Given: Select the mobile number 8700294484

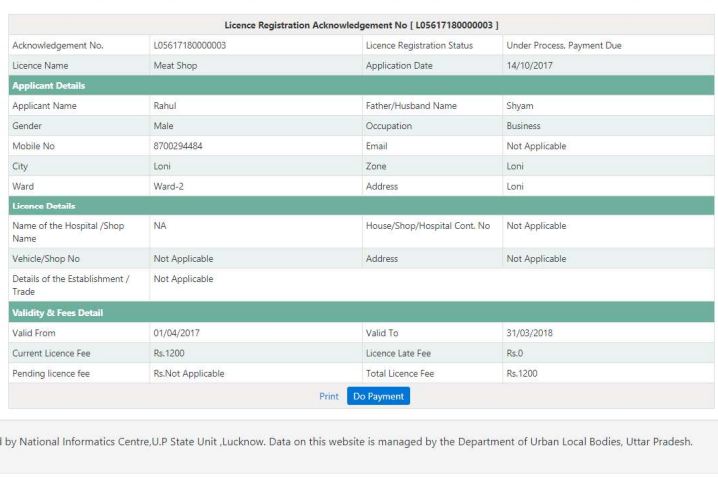Looking at the screenshot, I should coord(180,146).
